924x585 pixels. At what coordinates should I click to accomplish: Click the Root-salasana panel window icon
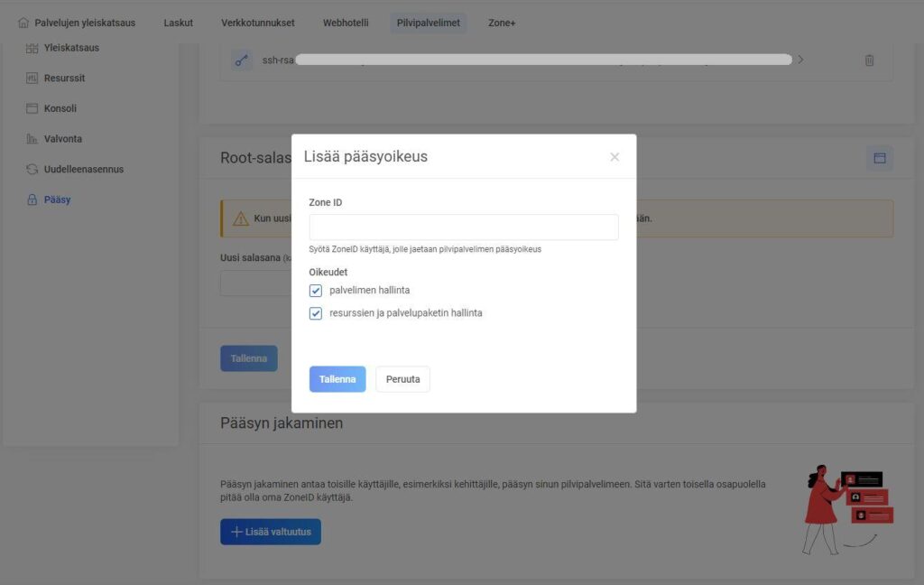point(879,158)
